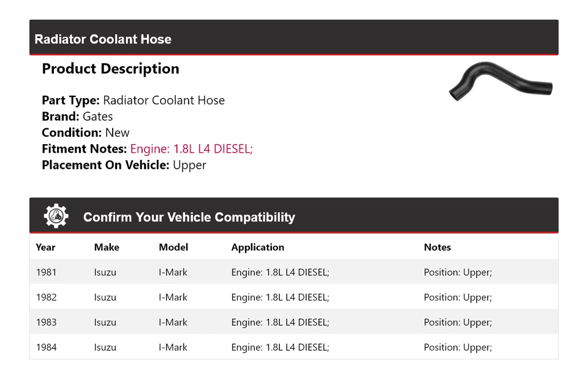Click the Brand Gates text
Screen dimensions: 588x379
pos(77,117)
